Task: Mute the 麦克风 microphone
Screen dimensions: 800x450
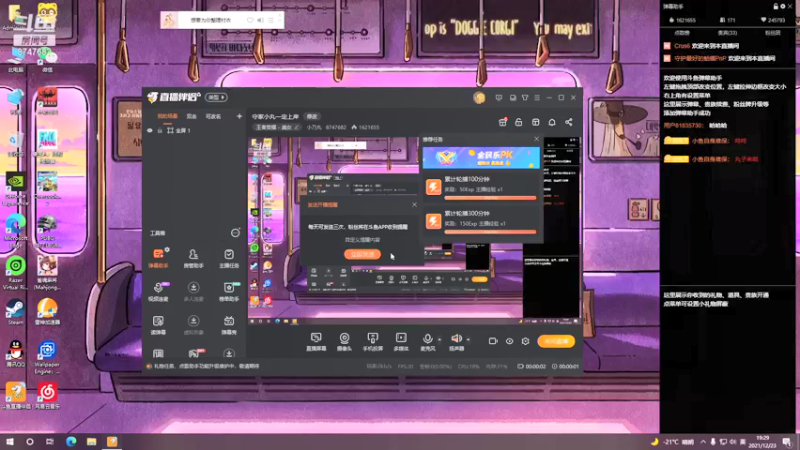Action: (427, 341)
